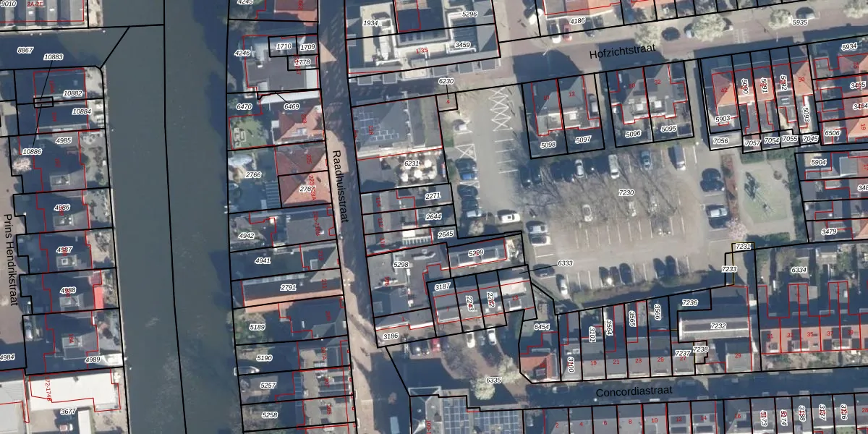Select parcel 2791
The height and width of the screenshot is (434, 868).
click(288, 287)
